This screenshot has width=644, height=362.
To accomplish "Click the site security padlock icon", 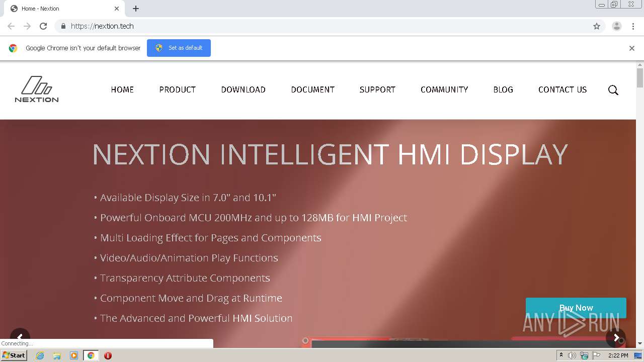I will click(63, 26).
